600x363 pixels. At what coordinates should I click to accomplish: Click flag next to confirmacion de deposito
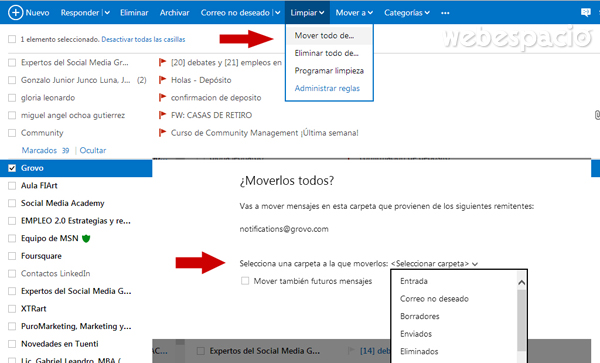click(x=163, y=98)
